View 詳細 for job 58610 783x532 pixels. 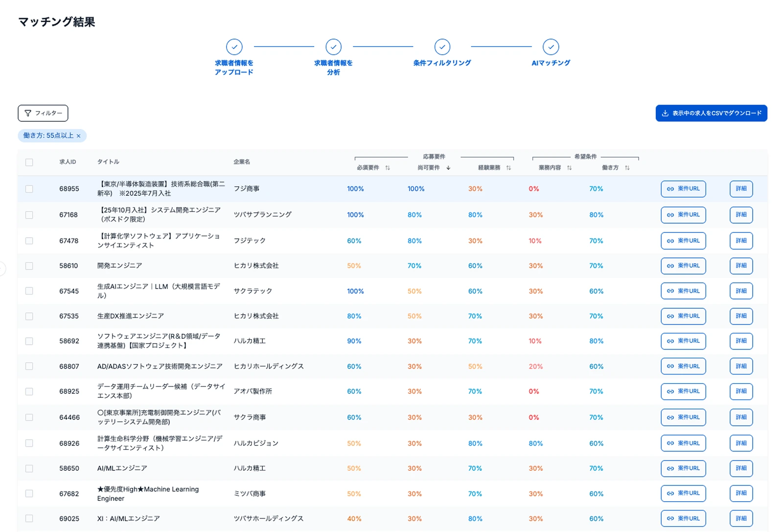[741, 266]
